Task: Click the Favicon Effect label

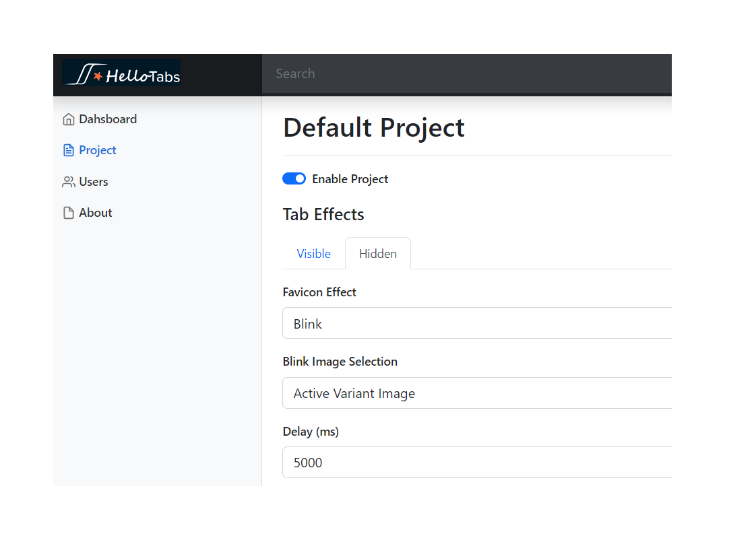Action: coord(319,292)
